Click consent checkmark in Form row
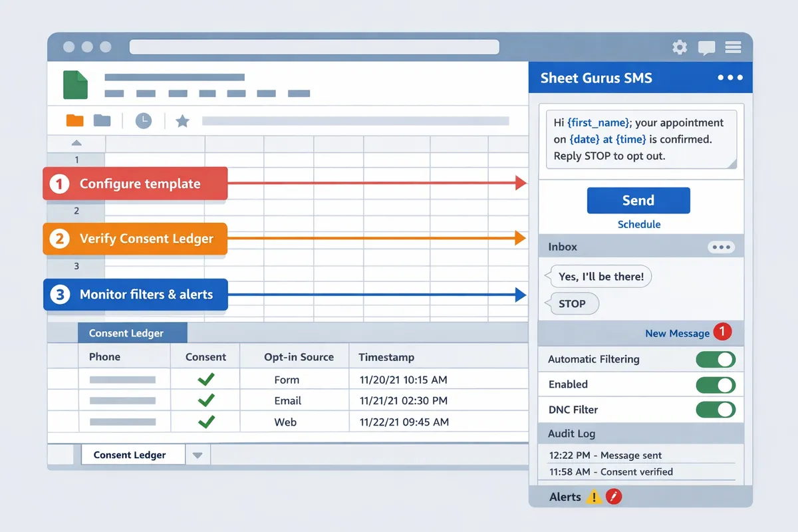 (206, 380)
